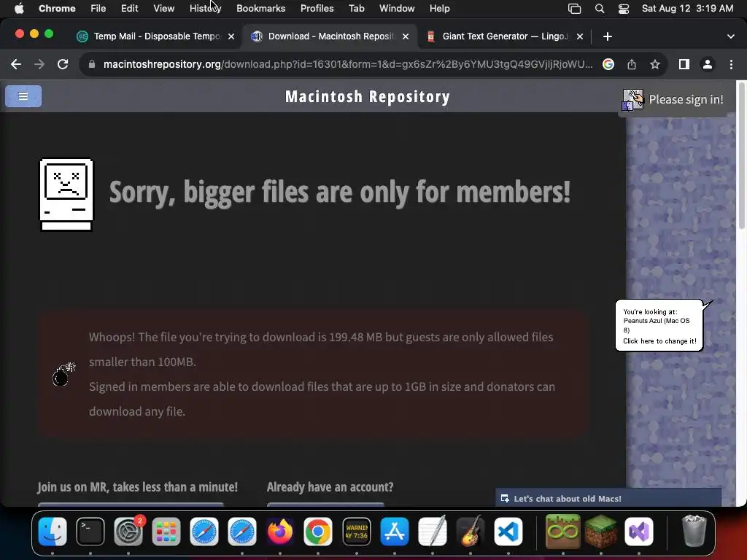Click 'Join us on MR, takes less than a minute!'
The height and width of the screenshot is (560, 747).
(x=137, y=487)
